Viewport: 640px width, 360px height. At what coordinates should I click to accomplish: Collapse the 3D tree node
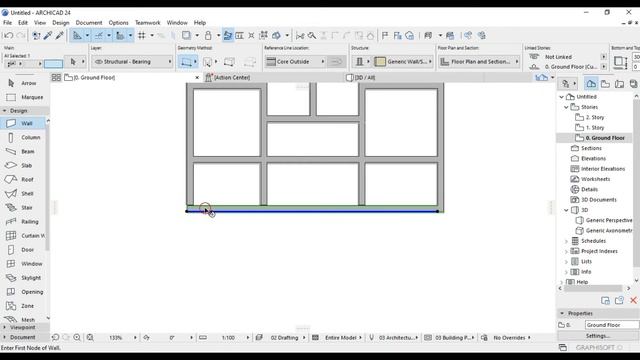click(566, 210)
